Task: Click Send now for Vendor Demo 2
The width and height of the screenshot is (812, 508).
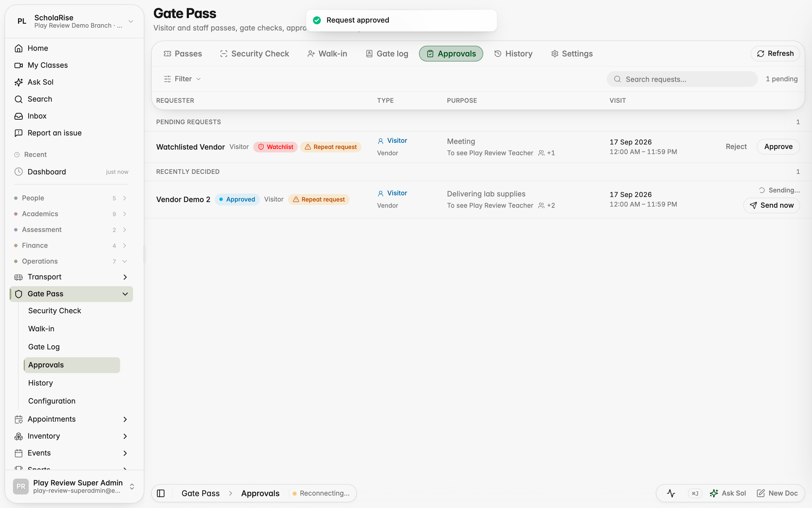Action: pyautogui.click(x=771, y=205)
